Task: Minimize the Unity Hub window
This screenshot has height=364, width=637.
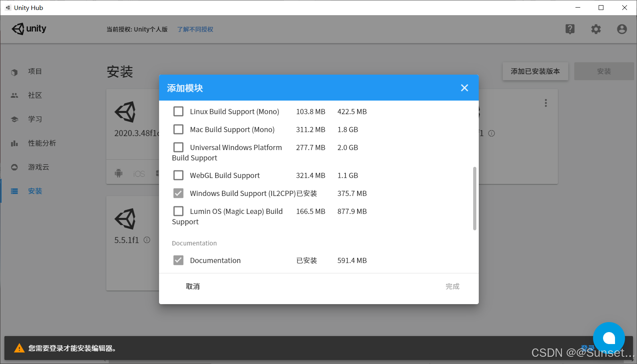Action: [578, 8]
